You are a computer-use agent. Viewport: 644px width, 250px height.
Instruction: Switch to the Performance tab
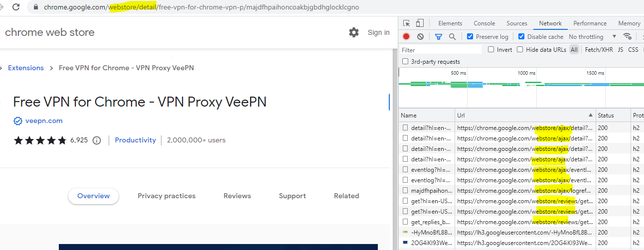point(590,23)
